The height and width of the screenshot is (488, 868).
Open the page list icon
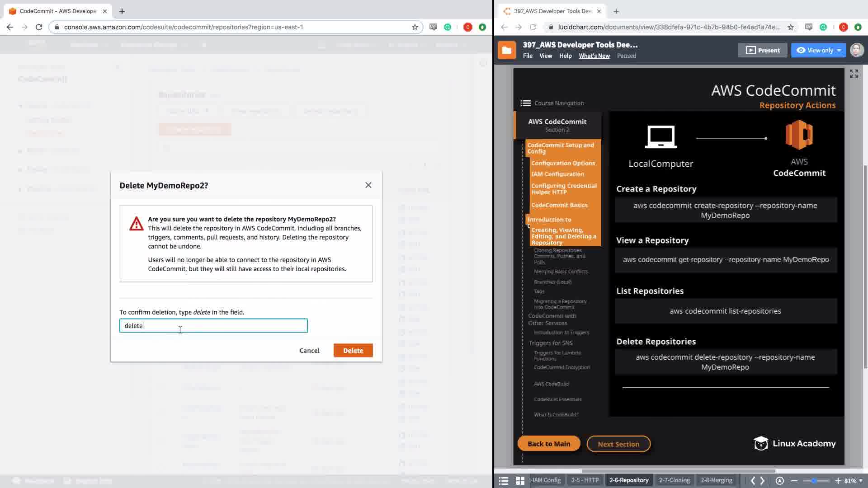(503, 481)
